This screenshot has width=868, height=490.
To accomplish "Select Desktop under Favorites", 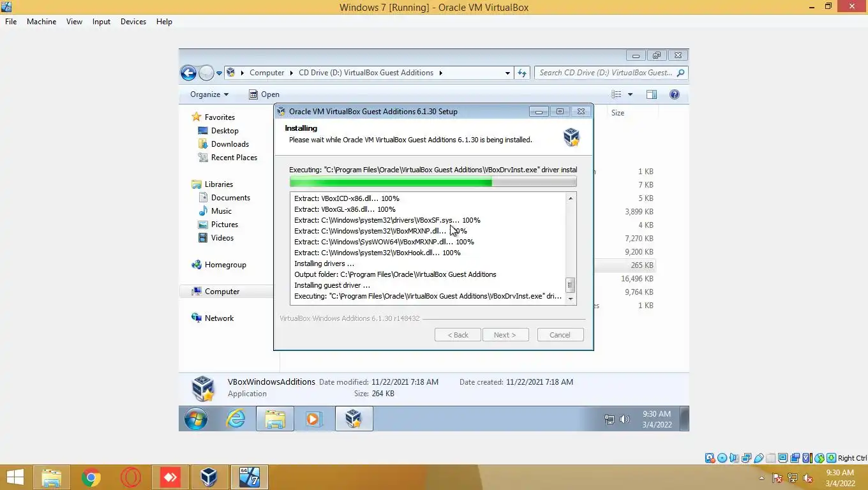I will (x=225, y=131).
